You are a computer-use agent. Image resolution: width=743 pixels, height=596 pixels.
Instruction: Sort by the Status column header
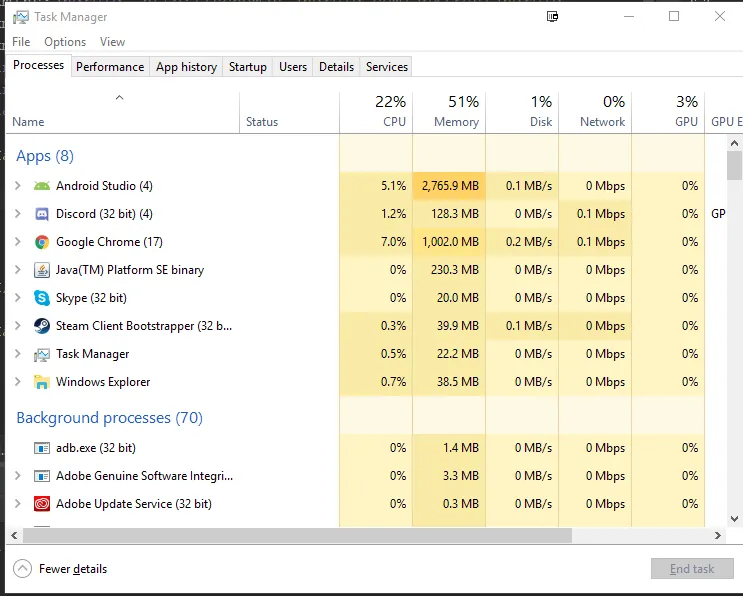290,113
